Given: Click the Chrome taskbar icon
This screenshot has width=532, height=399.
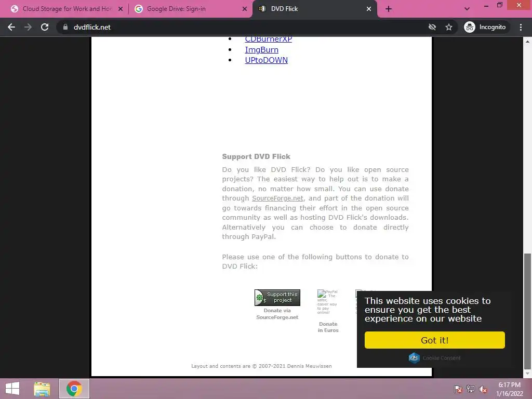Looking at the screenshot, I should point(74,389).
